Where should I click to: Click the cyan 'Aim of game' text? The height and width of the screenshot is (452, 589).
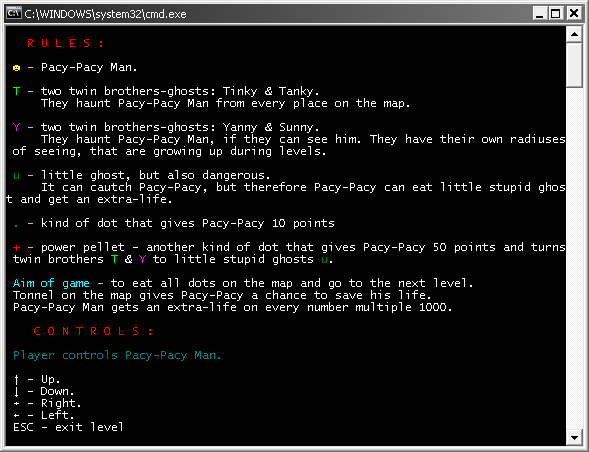[51, 283]
